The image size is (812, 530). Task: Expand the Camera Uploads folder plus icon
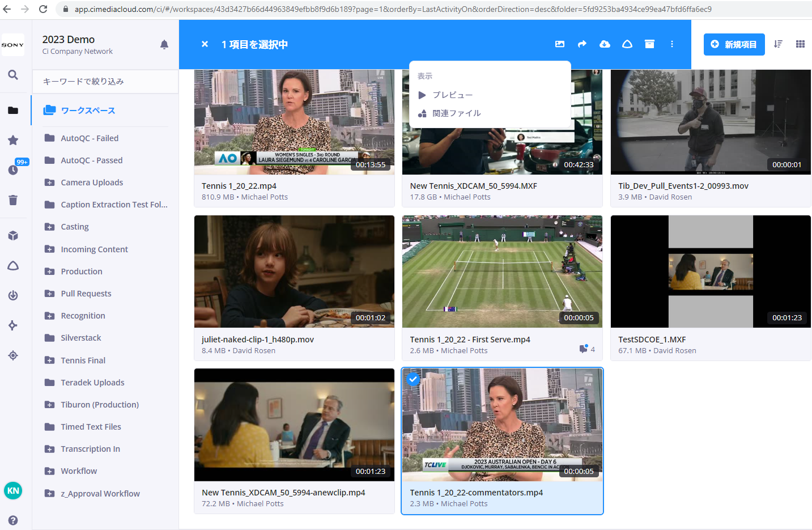(x=50, y=183)
